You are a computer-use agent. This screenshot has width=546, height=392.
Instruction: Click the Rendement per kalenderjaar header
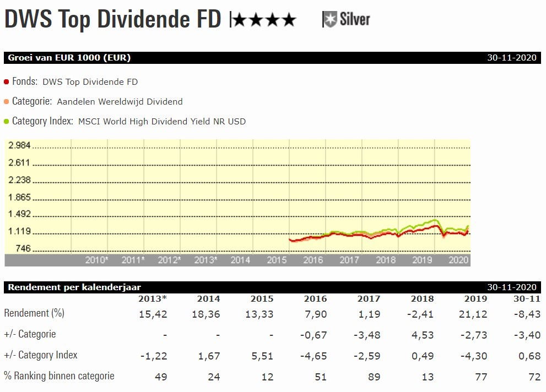(x=74, y=287)
